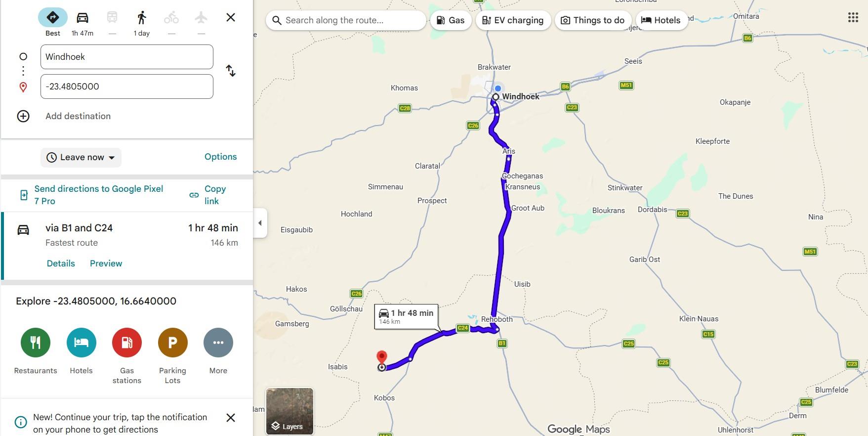Click the Windhoek starting point field
The width and height of the screenshot is (868, 436).
coord(127,57)
